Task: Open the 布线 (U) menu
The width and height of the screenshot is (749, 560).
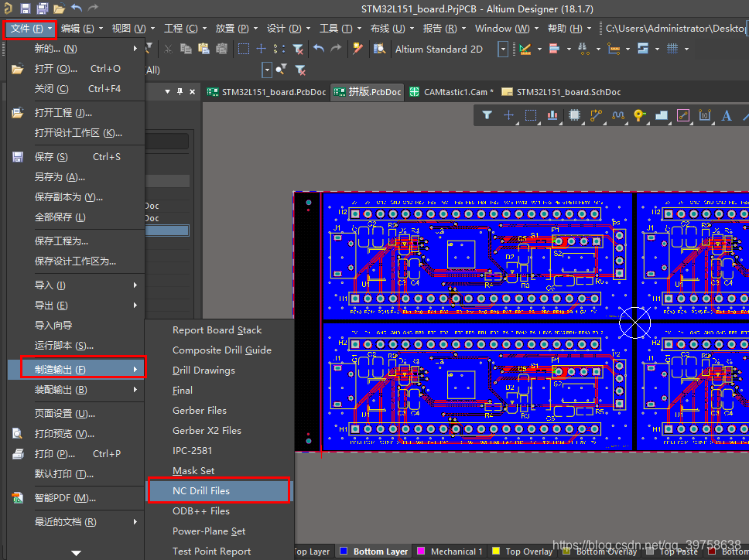Action: (392, 29)
